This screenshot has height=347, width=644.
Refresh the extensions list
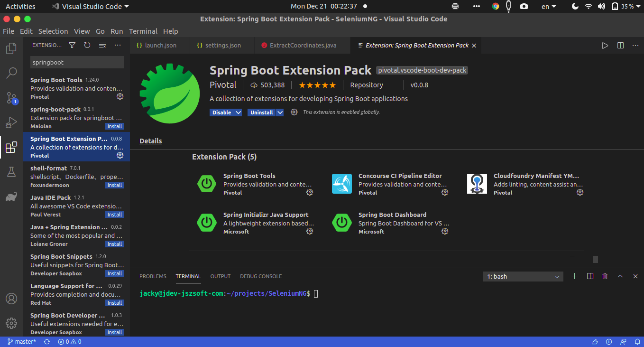[x=87, y=45]
